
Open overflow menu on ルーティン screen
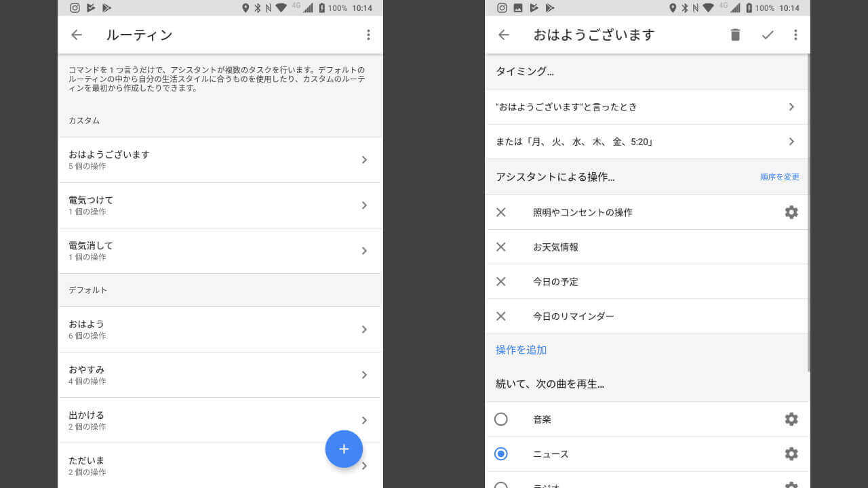click(x=368, y=35)
